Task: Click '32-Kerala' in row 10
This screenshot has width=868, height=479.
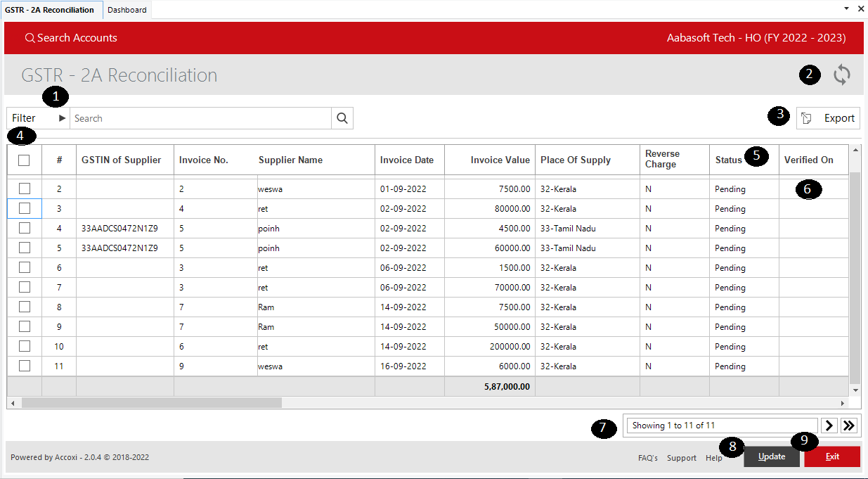Action: click(x=558, y=347)
